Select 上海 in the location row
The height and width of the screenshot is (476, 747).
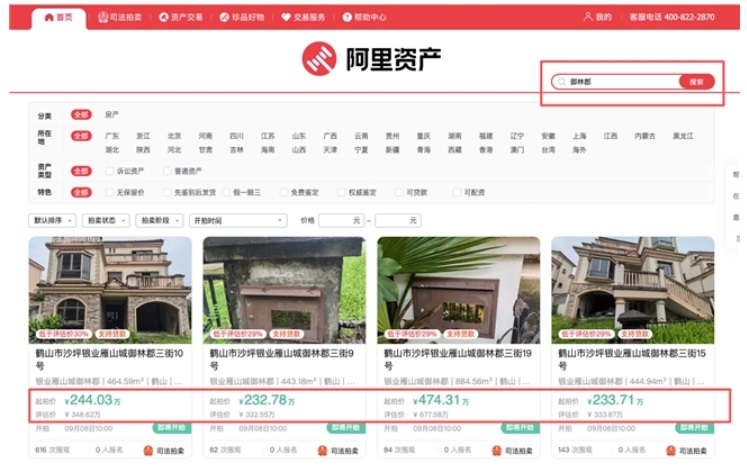click(x=579, y=136)
